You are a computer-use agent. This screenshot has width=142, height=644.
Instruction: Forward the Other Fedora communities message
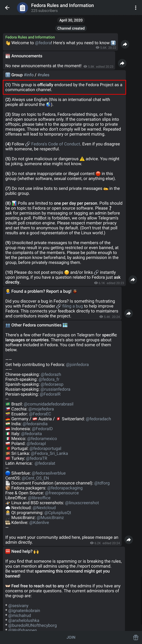[129, 540]
